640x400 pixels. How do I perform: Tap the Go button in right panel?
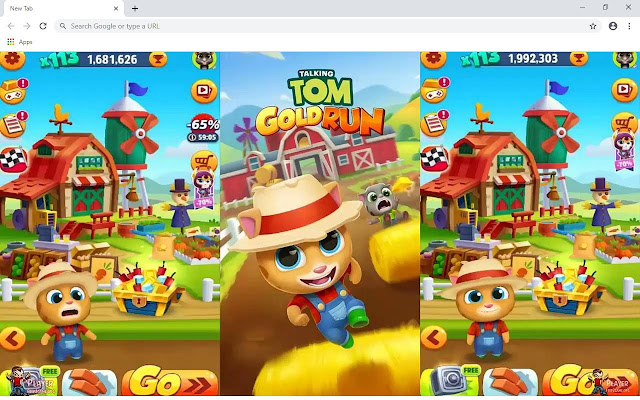[x=591, y=381]
